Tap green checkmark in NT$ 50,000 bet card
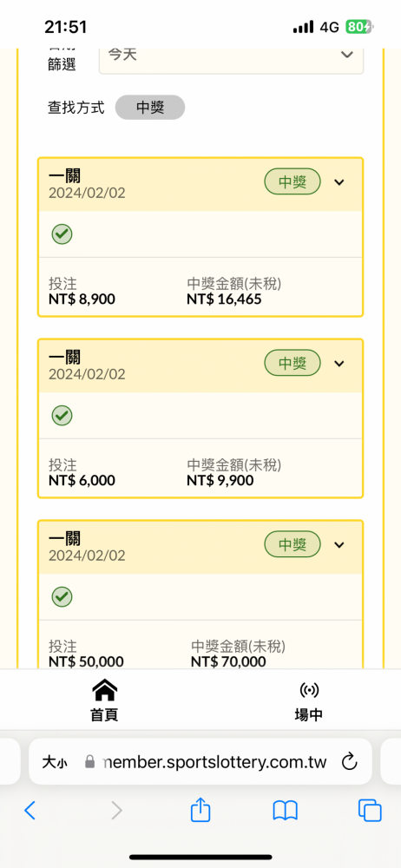Image resolution: width=401 pixels, height=868 pixels. (62, 597)
